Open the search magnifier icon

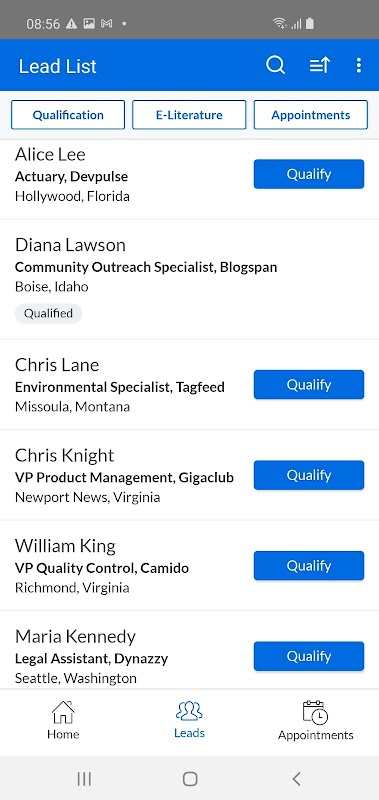click(275, 65)
